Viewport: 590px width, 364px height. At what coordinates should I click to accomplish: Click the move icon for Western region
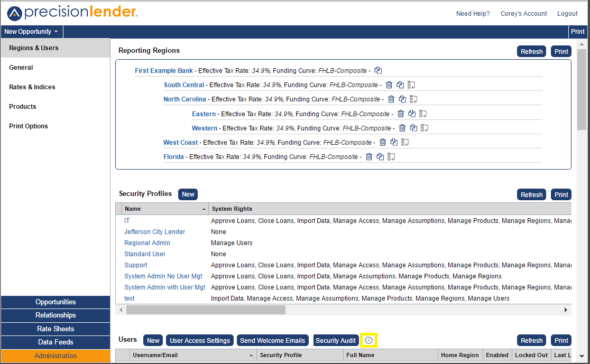tap(425, 128)
